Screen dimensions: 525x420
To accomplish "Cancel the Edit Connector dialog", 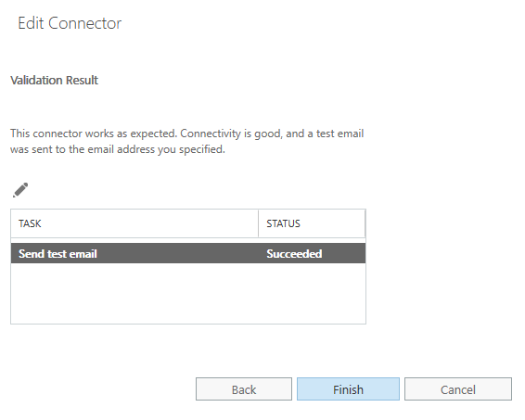I will [457, 388].
